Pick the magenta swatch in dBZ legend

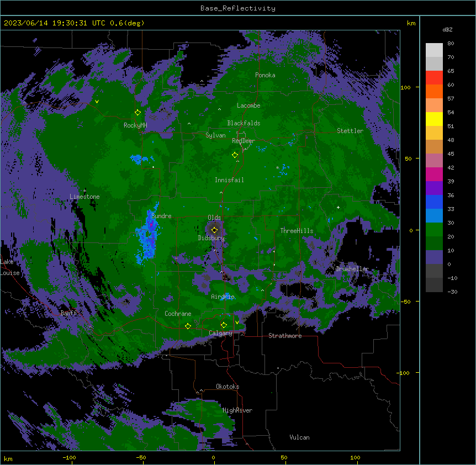click(434, 174)
